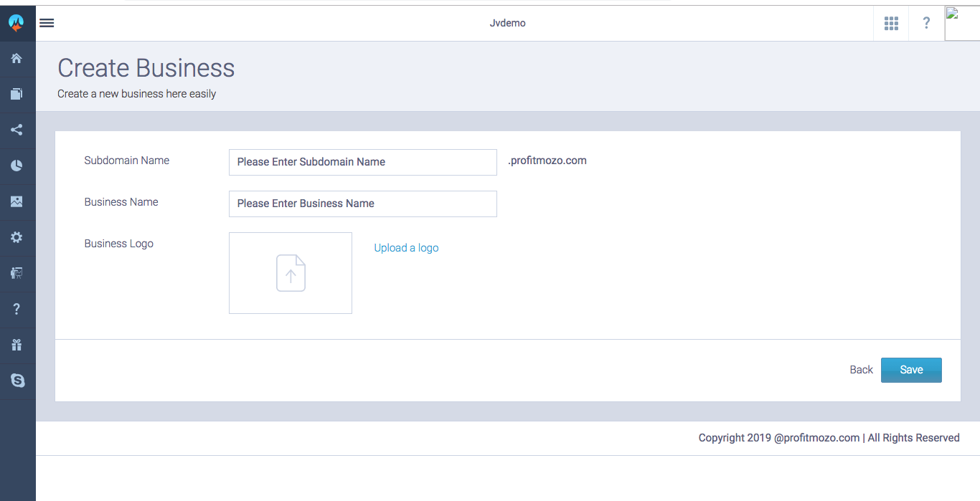Open the Skype sidebar icon
The width and height of the screenshot is (980, 501).
17,381
